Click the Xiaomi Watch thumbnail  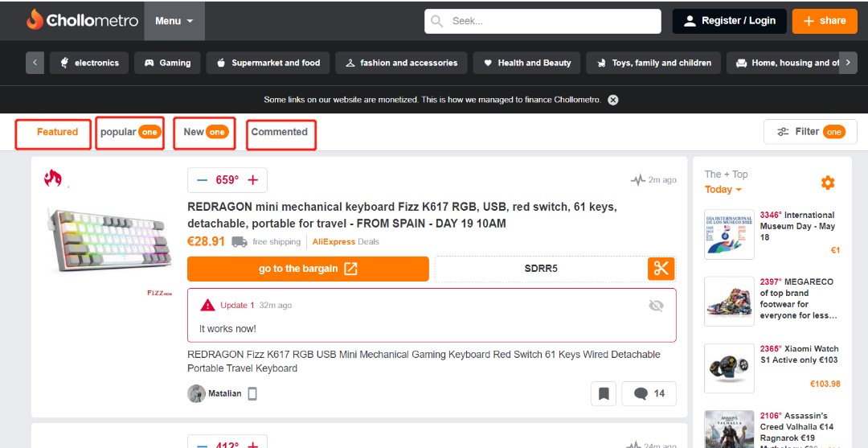tap(729, 369)
